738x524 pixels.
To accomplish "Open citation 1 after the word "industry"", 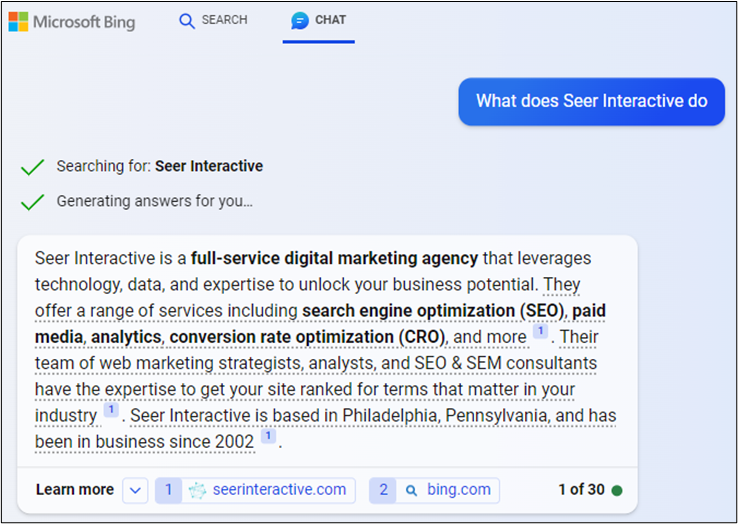I will 111,410.
